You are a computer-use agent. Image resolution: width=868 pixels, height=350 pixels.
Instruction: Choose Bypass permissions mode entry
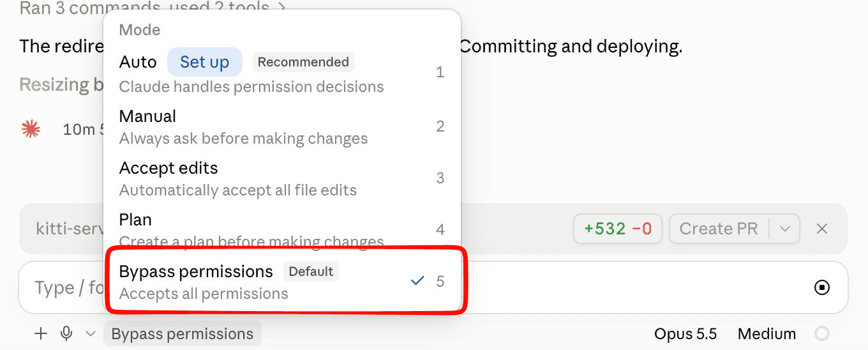[x=282, y=282]
